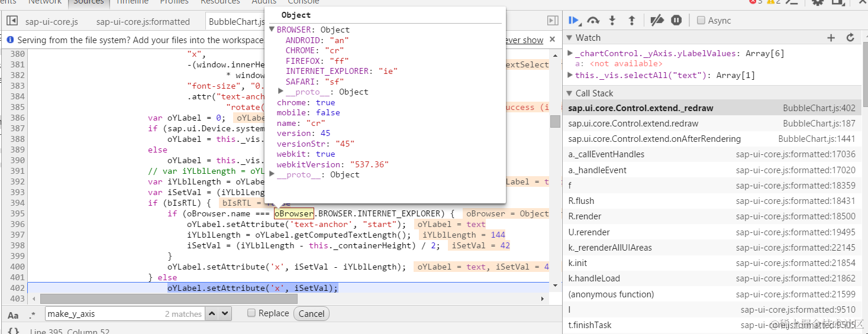Click the INTERNET_EXPLORER: "ie" property
This screenshot has height=334, width=868.
tap(341, 71)
